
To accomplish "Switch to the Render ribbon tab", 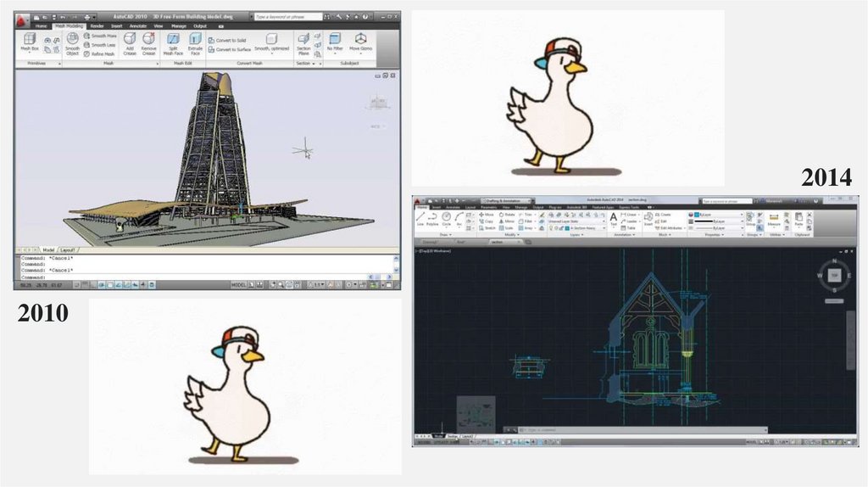I will 97,26.
